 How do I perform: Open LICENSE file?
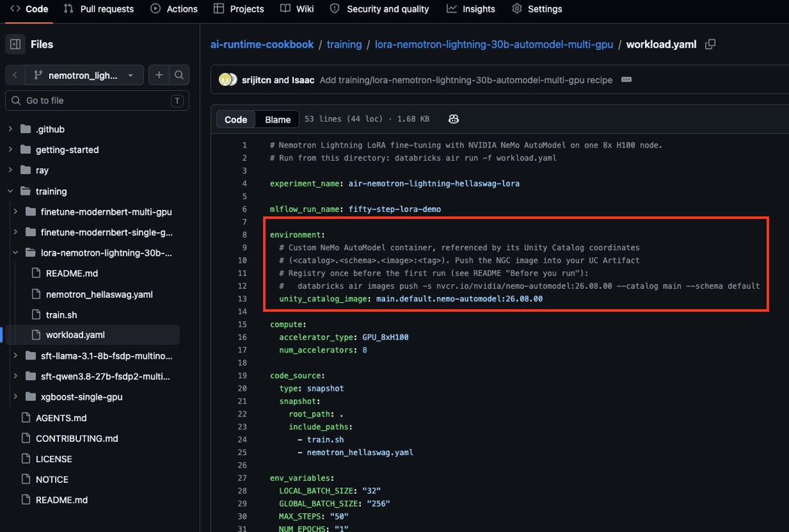(54, 459)
